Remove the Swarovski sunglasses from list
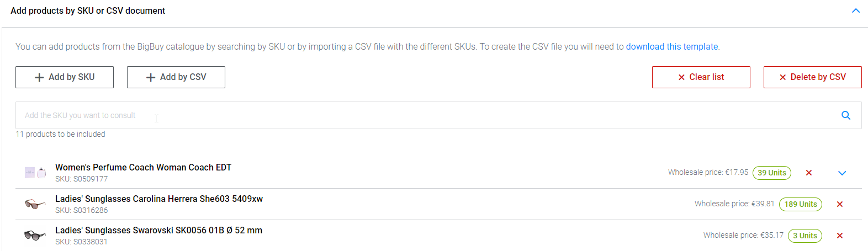Viewport: 868px width, 251px height. pyautogui.click(x=839, y=236)
